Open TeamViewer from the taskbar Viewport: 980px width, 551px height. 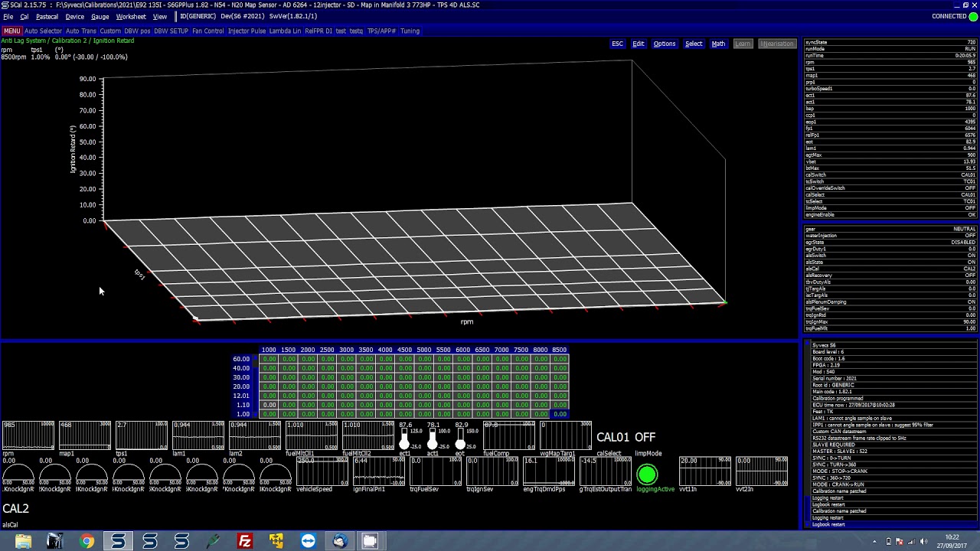308,541
